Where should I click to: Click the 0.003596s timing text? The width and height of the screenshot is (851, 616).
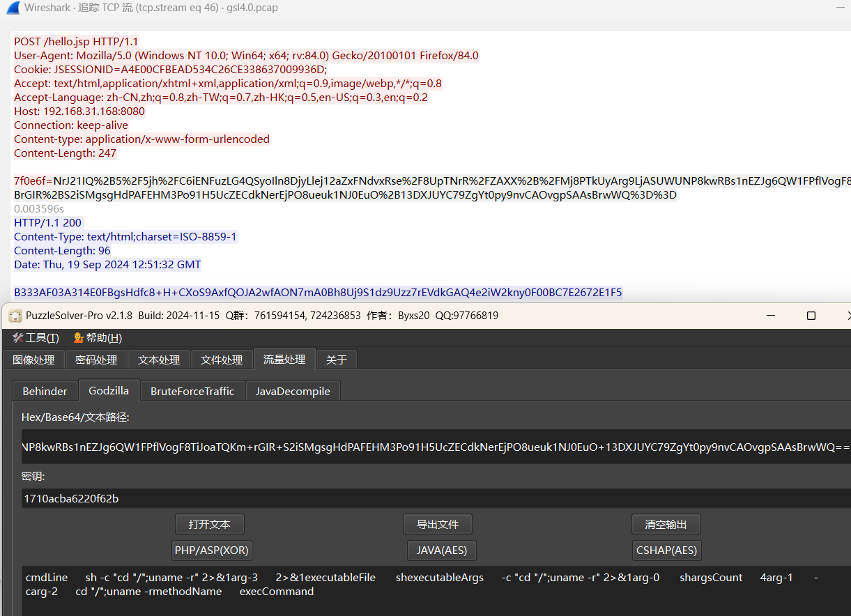pos(39,209)
